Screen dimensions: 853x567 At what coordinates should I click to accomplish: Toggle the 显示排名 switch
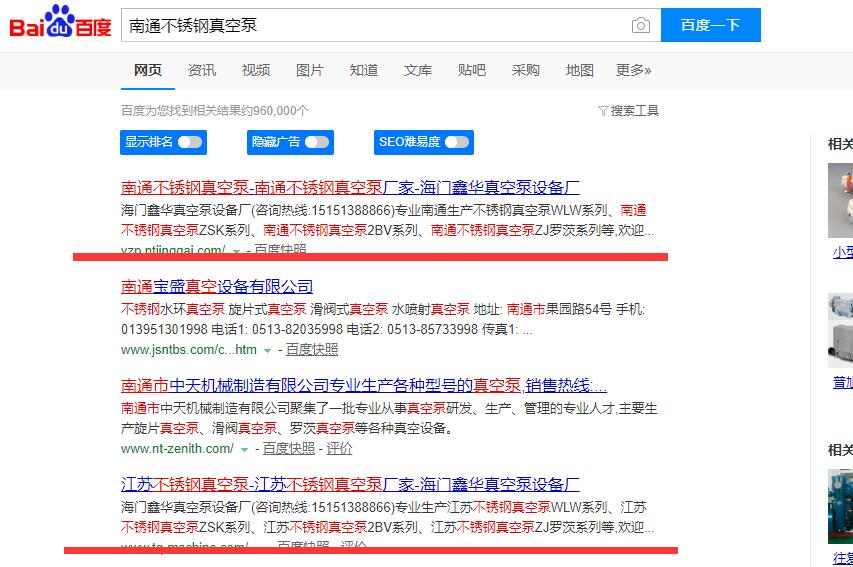coord(189,142)
